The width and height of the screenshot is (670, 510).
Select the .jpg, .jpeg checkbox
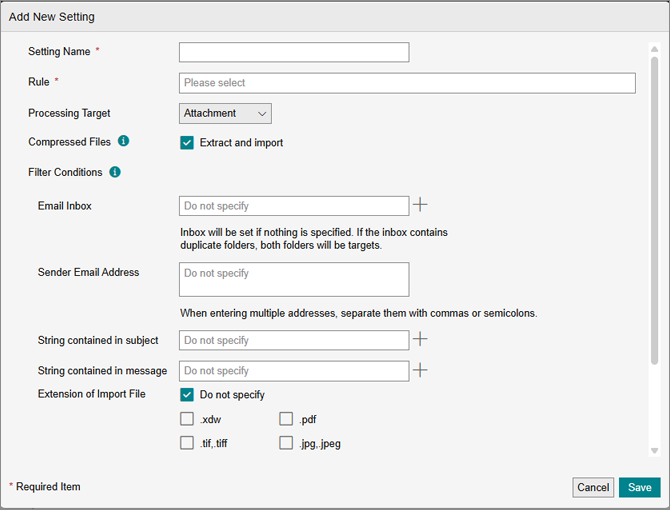(286, 443)
